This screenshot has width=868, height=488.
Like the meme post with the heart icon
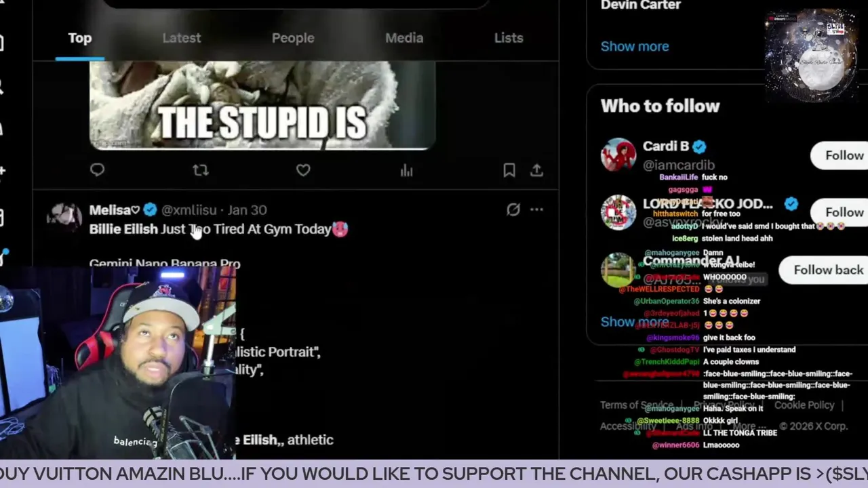[x=303, y=170]
